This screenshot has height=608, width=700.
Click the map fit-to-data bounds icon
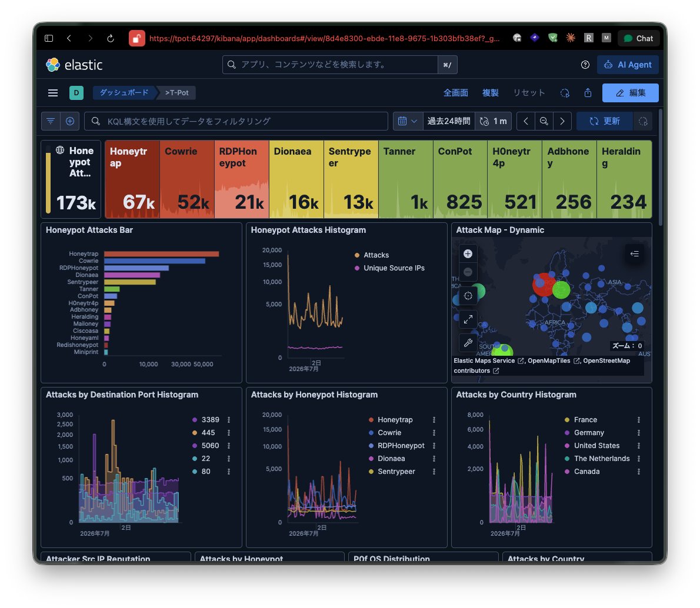point(468,296)
